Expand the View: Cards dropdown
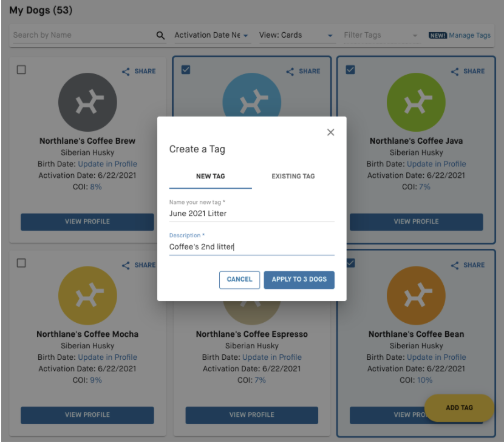 tap(296, 35)
